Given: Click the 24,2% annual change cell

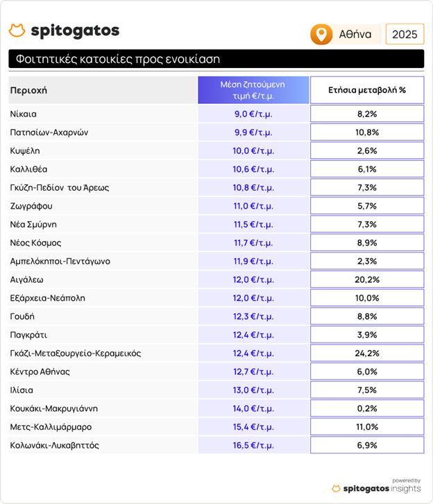Looking at the screenshot, I should click(366, 353).
